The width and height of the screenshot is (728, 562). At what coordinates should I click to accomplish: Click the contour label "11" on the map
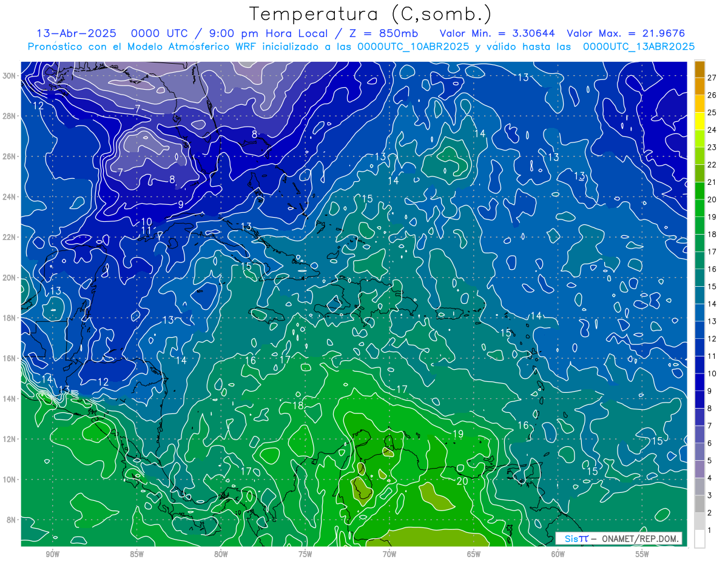146,231
